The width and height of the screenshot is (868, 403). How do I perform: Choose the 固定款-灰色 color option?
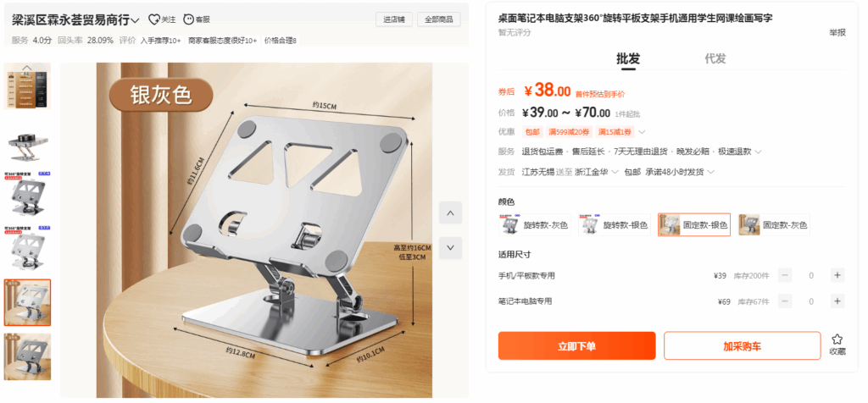[774, 225]
